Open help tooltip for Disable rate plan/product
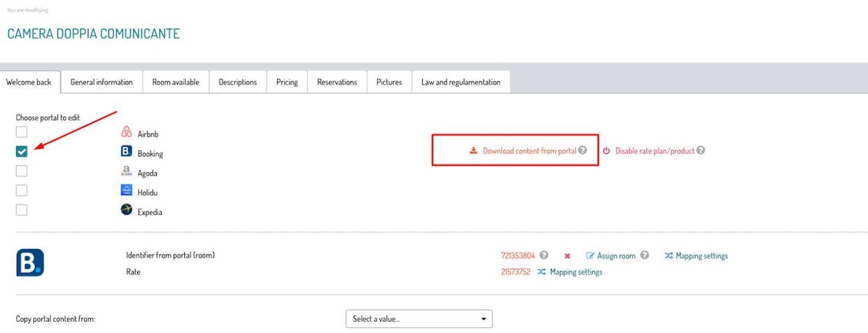Image resolution: width=868 pixels, height=333 pixels. pos(701,150)
